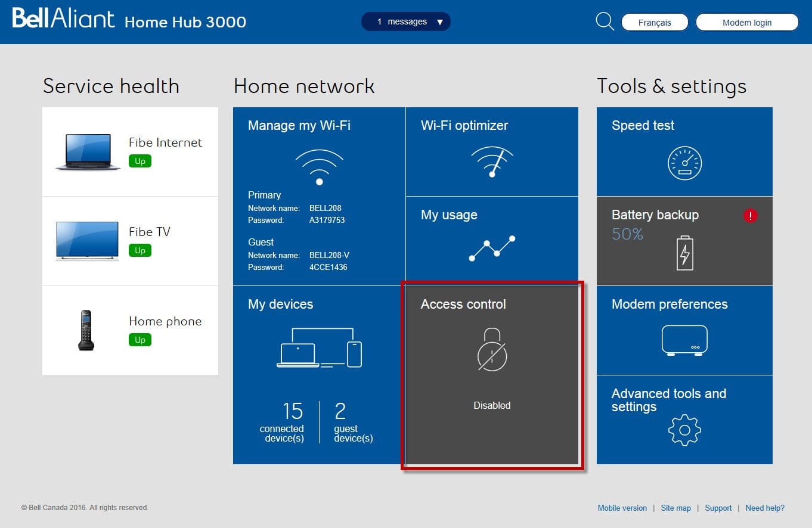This screenshot has height=528, width=812.
Task: Expand the messages dropdown
Action: (405, 21)
